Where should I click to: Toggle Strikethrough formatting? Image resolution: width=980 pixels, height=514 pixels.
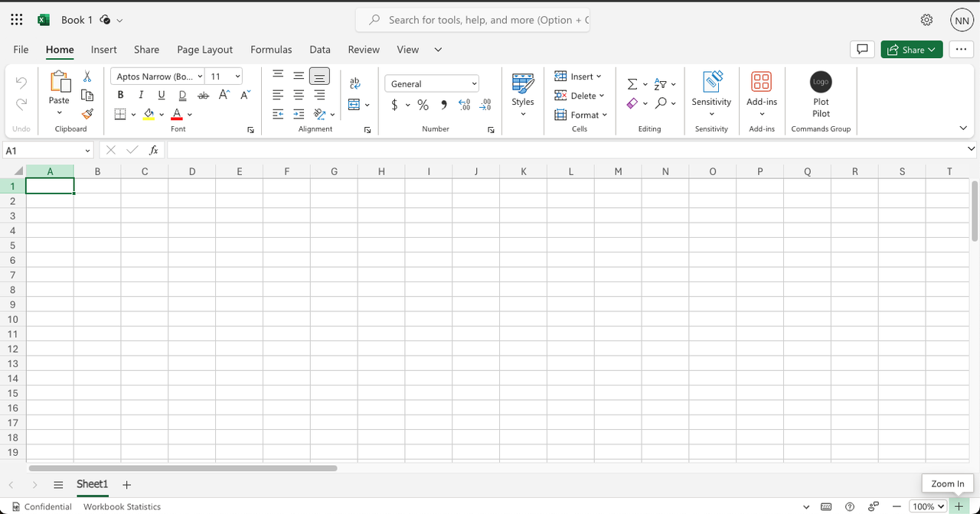pyautogui.click(x=203, y=95)
